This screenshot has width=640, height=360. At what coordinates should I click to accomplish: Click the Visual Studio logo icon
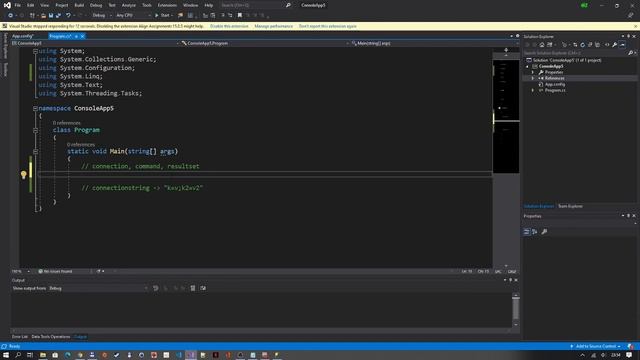[7, 5]
